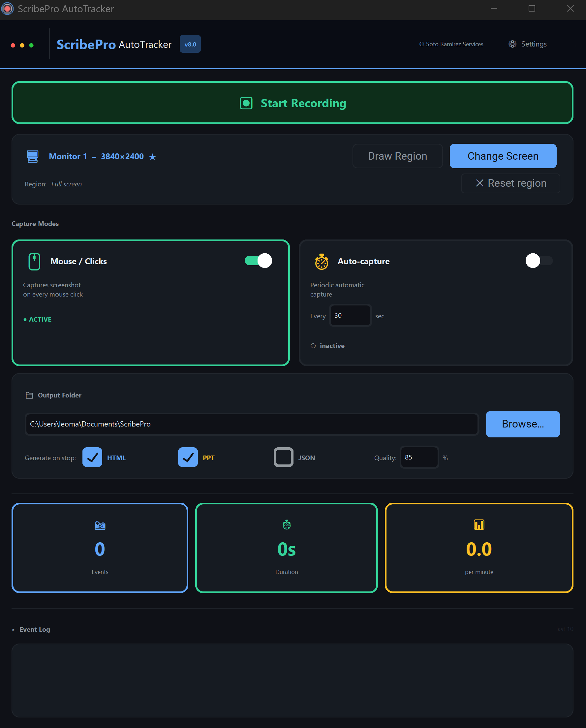
Task: Open Settings from the header
Action: (x=528, y=44)
